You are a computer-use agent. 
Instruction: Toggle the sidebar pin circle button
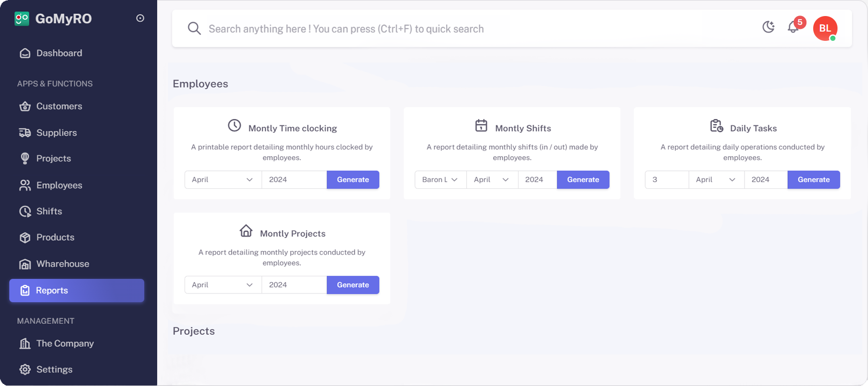pyautogui.click(x=140, y=18)
